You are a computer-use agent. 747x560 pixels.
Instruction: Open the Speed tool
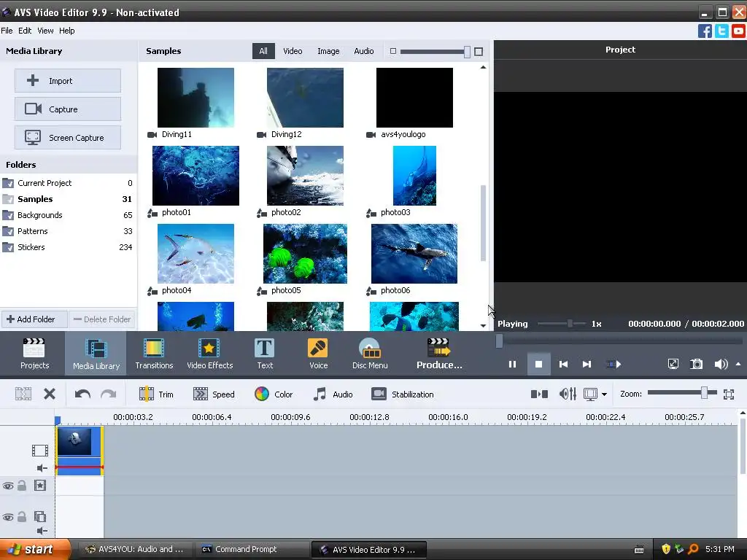point(214,394)
